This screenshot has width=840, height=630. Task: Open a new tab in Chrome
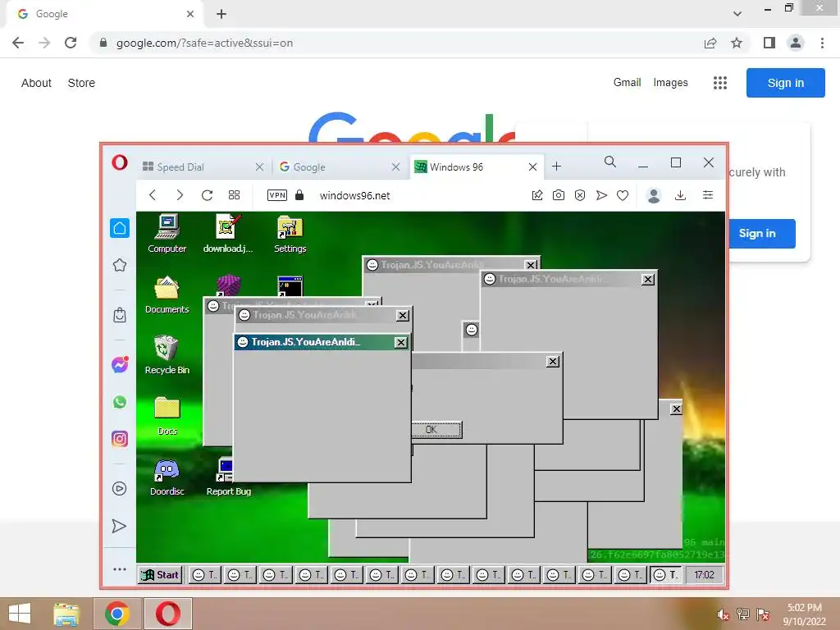[221, 14]
